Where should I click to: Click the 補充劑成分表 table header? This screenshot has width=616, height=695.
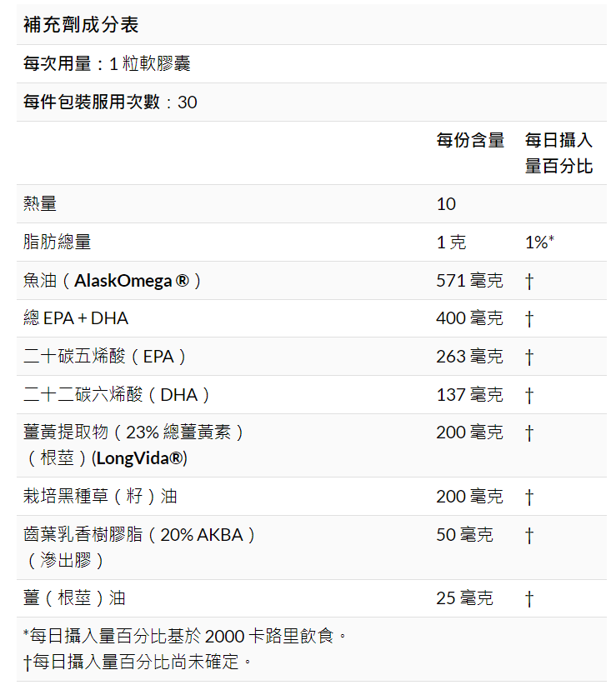click(82, 25)
